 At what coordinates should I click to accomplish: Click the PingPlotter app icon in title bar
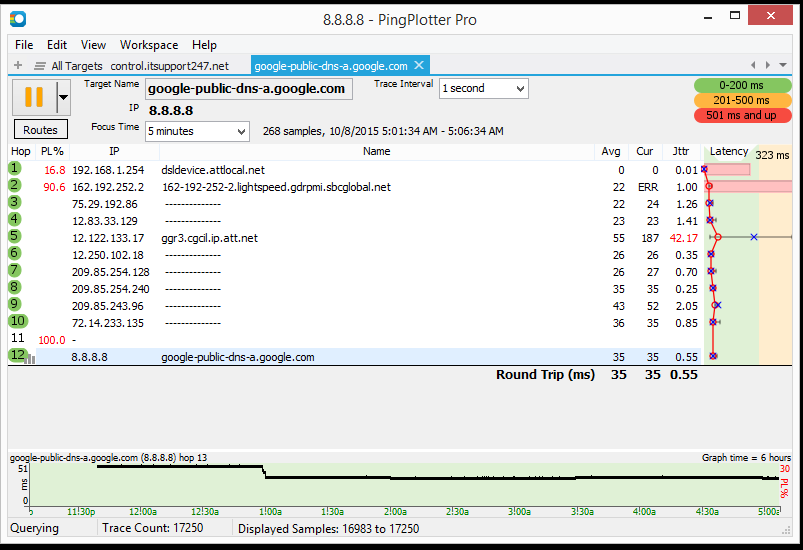18,19
